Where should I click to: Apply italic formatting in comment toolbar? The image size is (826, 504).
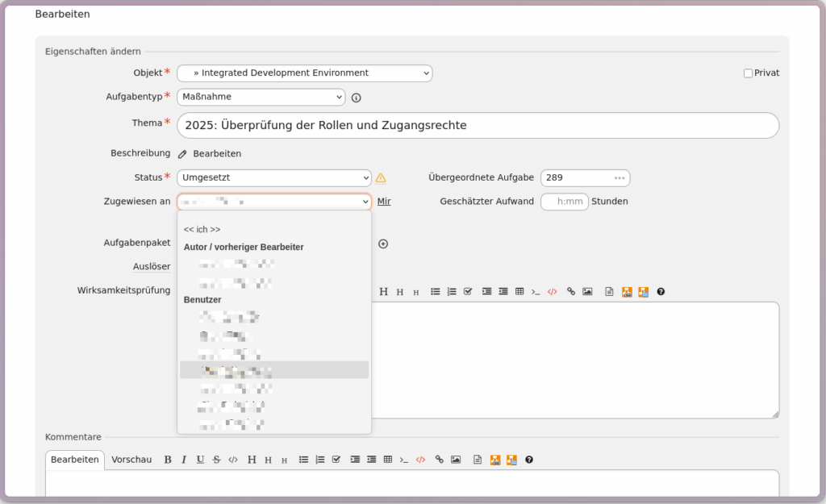(x=184, y=460)
